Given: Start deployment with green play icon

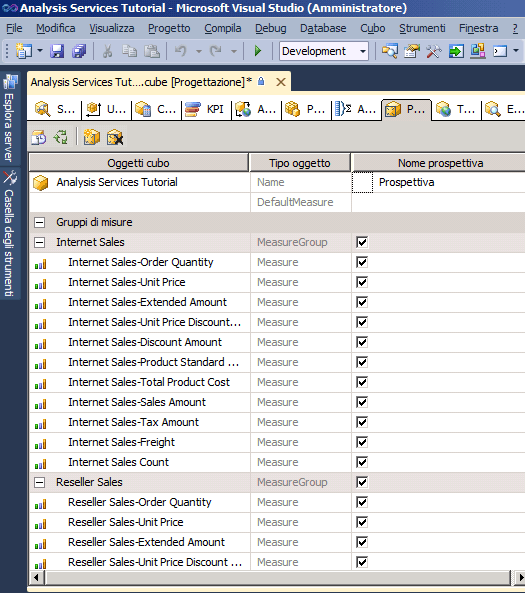Looking at the screenshot, I should (x=258, y=51).
